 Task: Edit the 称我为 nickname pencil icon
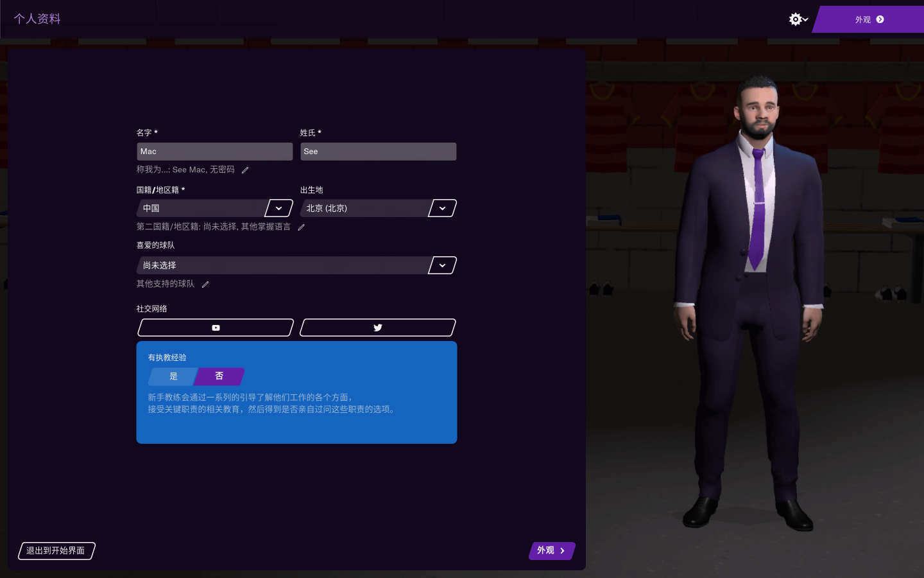(x=245, y=170)
